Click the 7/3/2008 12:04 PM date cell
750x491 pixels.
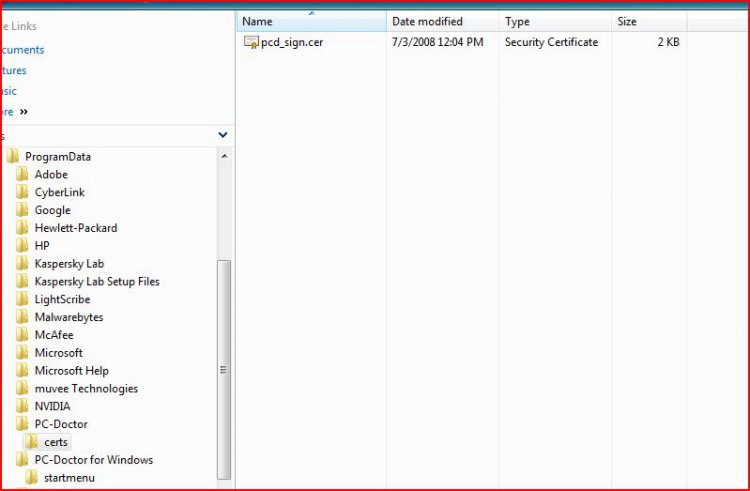pos(438,42)
